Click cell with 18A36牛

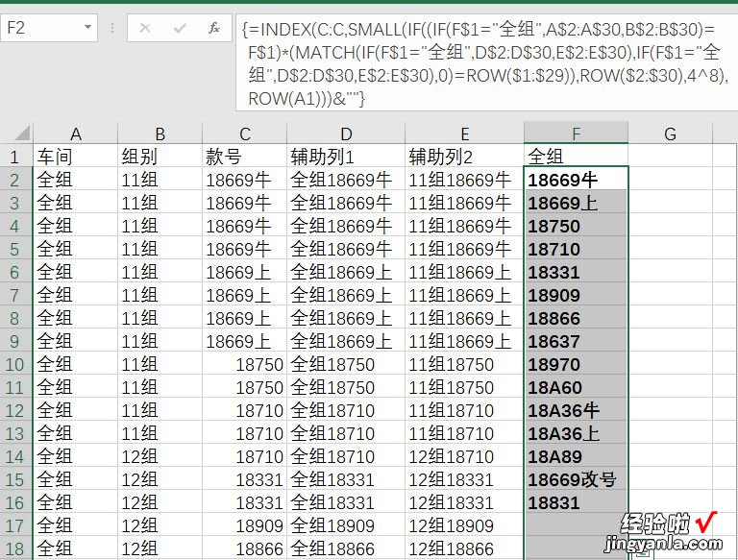pyautogui.click(x=576, y=410)
